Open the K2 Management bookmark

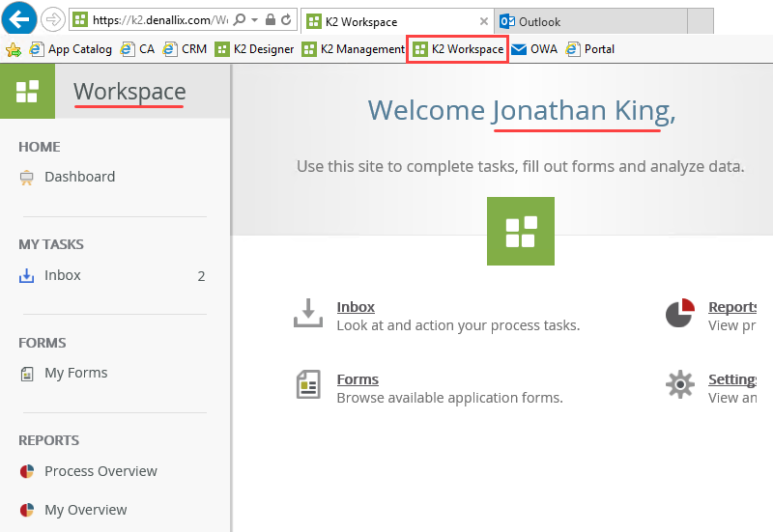click(x=354, y=49)
